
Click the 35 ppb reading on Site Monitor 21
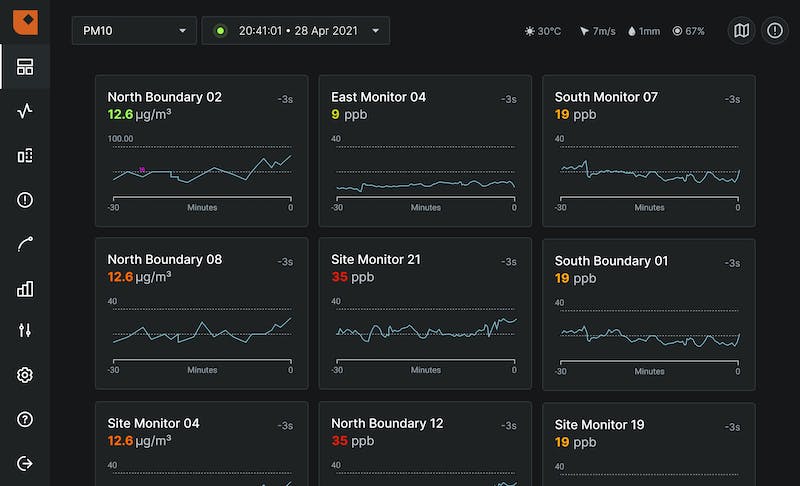353,277
